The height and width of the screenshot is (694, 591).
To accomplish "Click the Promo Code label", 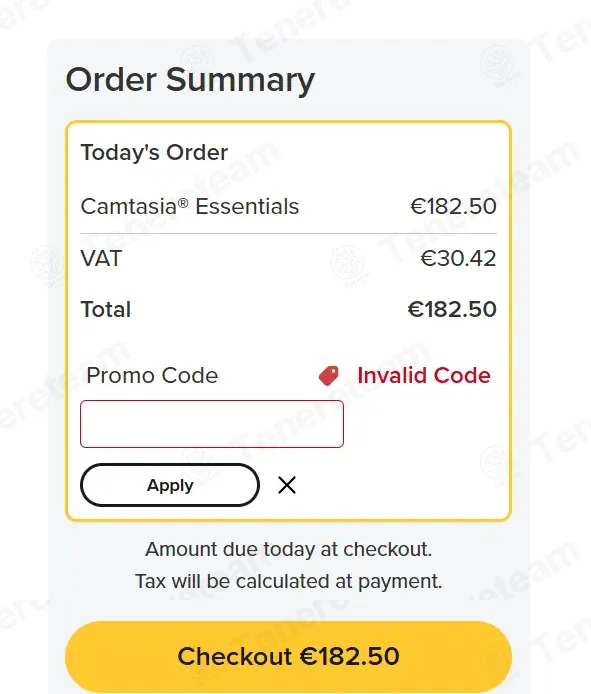I will point(152,375).
